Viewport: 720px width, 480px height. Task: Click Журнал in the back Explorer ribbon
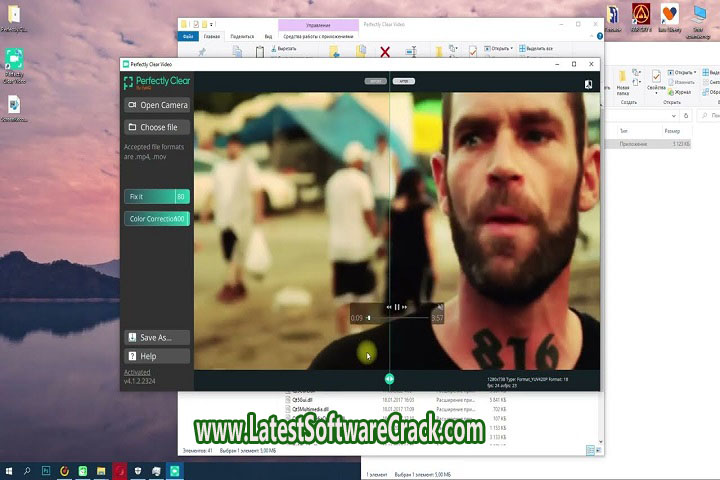tap(680, 92)
